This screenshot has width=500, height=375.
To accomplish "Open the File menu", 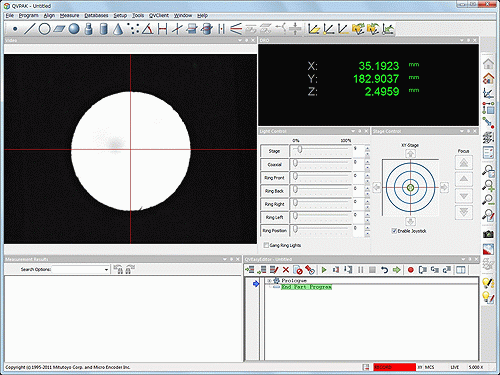I will click(x=10, y=15).
